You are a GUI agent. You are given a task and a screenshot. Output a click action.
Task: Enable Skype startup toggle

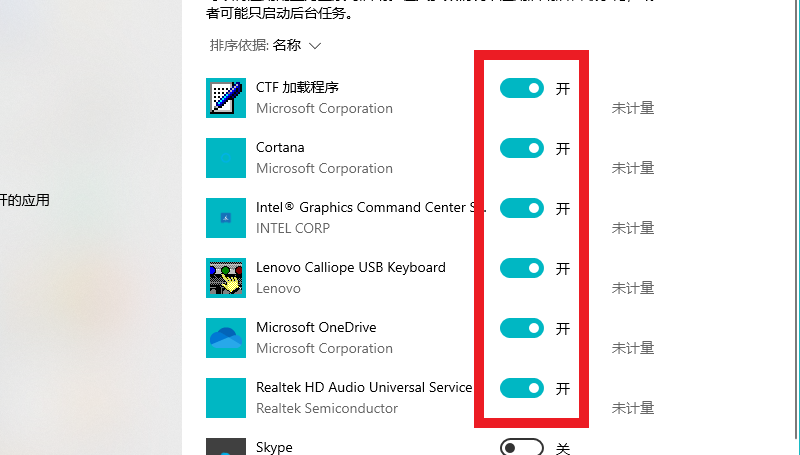pyautogui.click(x=521, y=448)
